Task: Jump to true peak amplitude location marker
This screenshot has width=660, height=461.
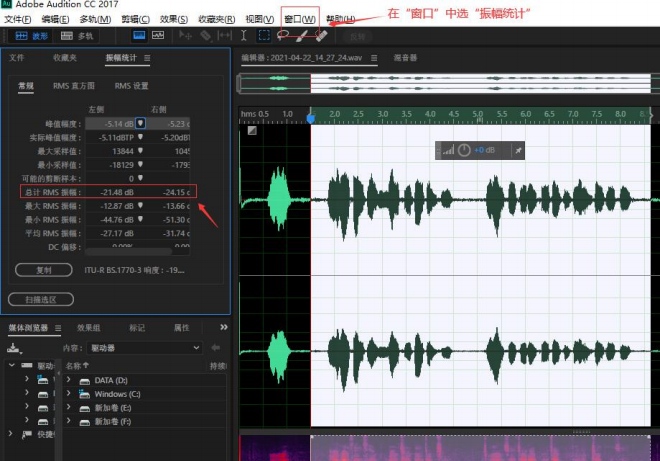Action: click(141, 137)
